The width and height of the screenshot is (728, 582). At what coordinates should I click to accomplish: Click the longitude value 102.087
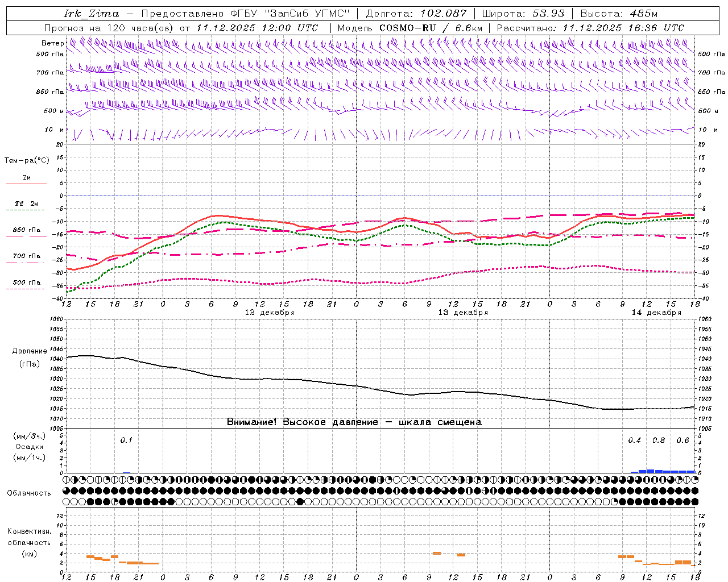(x=444, y=13)
